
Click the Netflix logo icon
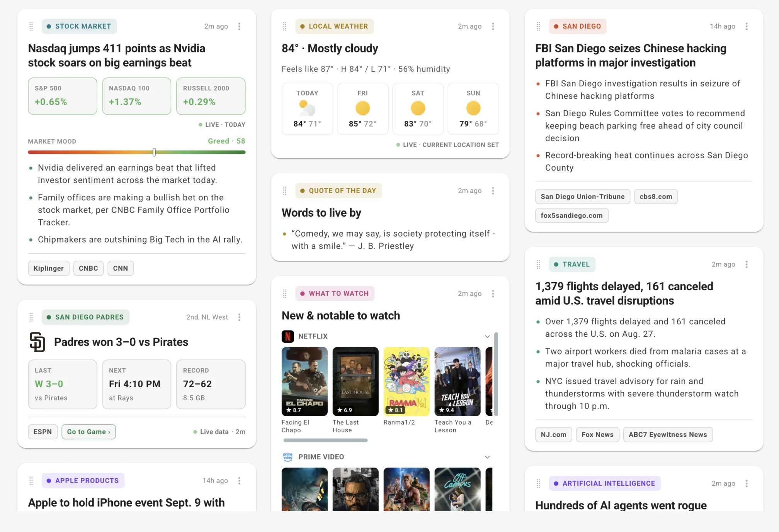tap(287, 336)
